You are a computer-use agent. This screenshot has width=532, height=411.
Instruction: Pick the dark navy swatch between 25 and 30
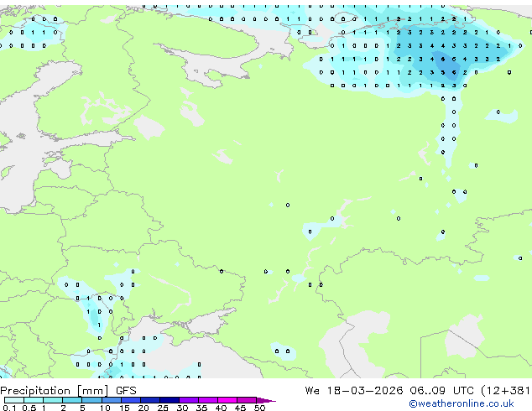(x=170, y=400)
